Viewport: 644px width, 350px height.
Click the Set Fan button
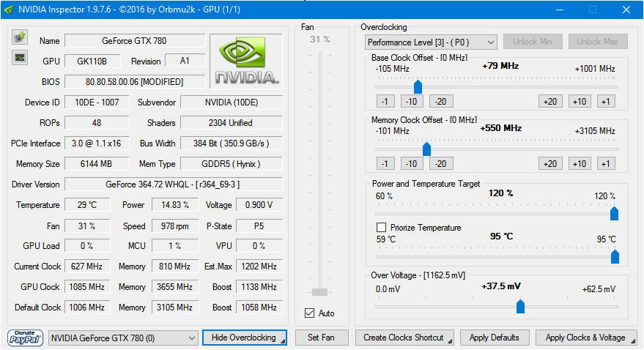[321, 338]
